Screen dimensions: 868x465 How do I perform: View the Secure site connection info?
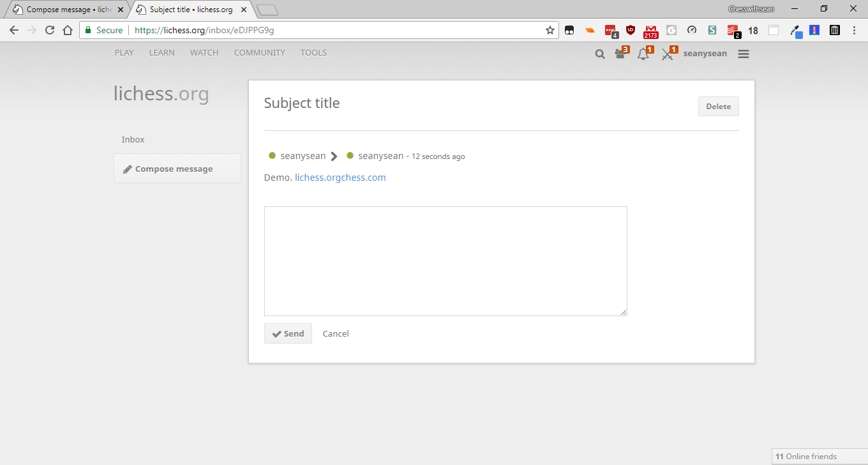coord(103,30)
